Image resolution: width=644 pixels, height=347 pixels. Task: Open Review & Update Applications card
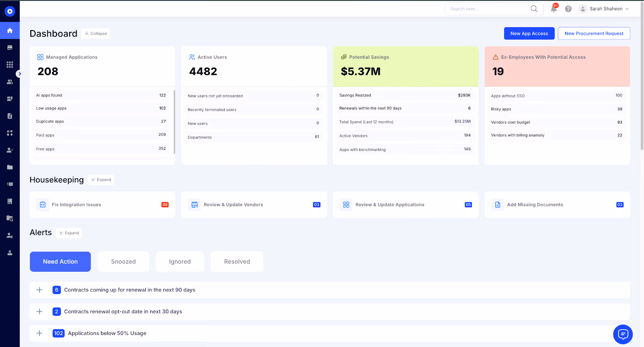(x=406, y=204)
